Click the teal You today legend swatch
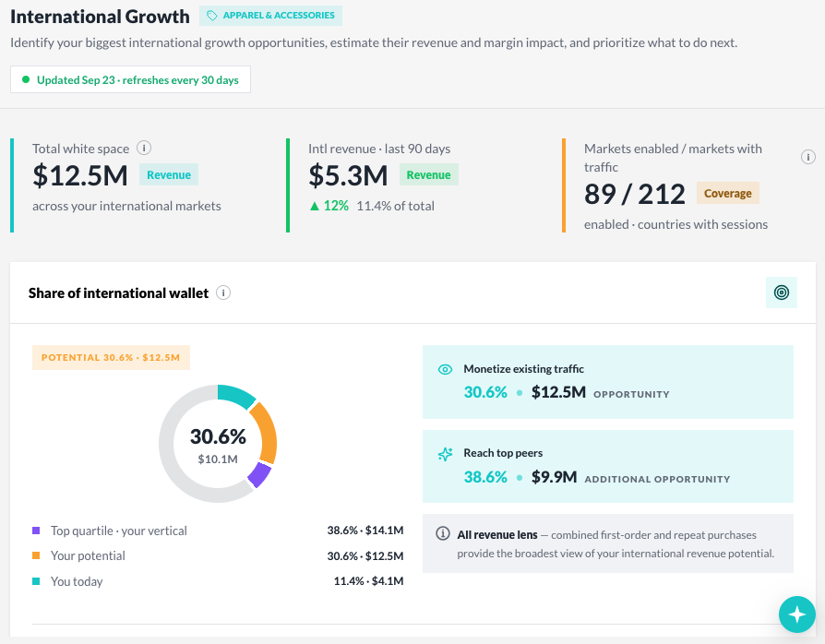The height and width of the screenshot is (644, 825). click(x=36, y=581)
